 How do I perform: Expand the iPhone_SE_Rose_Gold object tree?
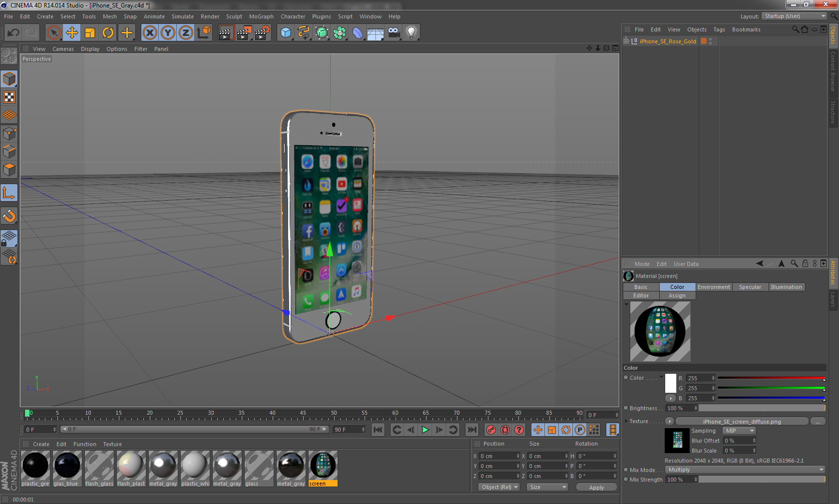[626, 41]
